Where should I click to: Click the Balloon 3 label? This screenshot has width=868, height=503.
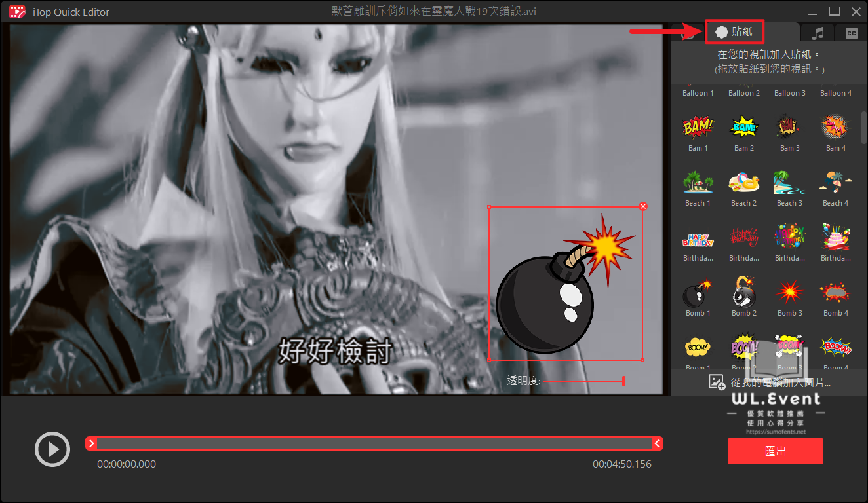coord(789,93)
